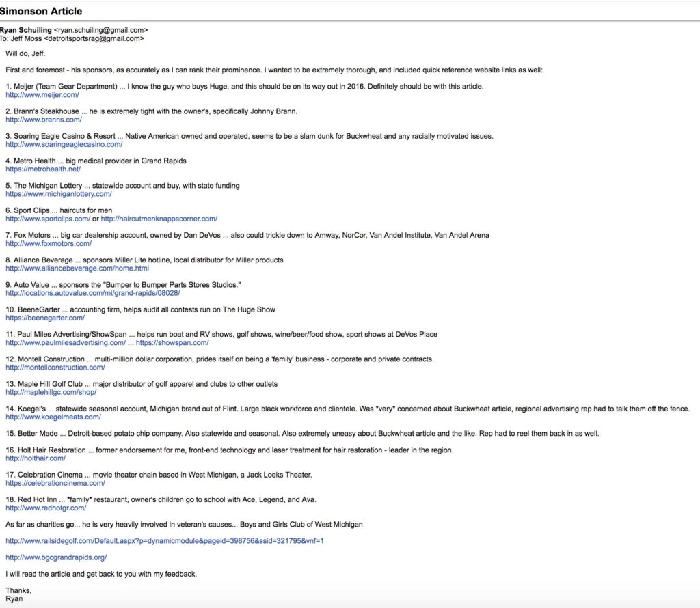This screenshot has height=608, width=700.
Task: Click the 'First and foremost' intro sentence
Action: 274,70
